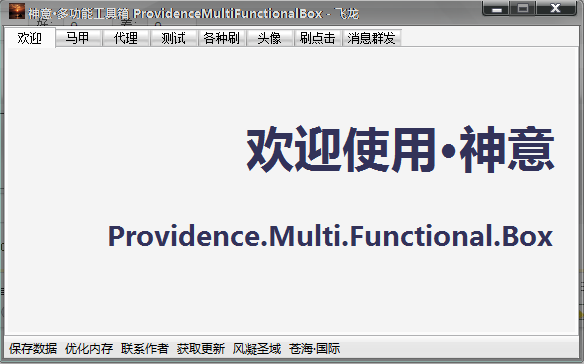
Task: Open the 马甲 tab
Action: tap(79, 38)
